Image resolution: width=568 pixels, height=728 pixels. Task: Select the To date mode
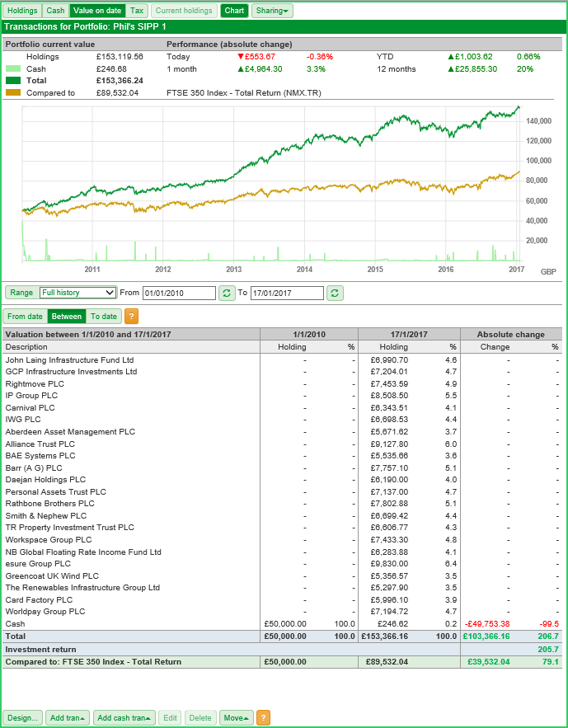coord(104,316)
